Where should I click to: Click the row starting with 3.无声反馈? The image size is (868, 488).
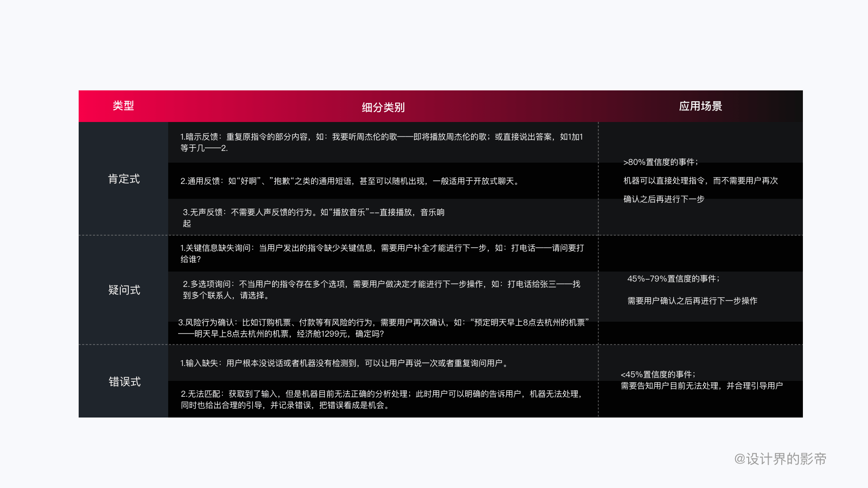click(383, 217)
